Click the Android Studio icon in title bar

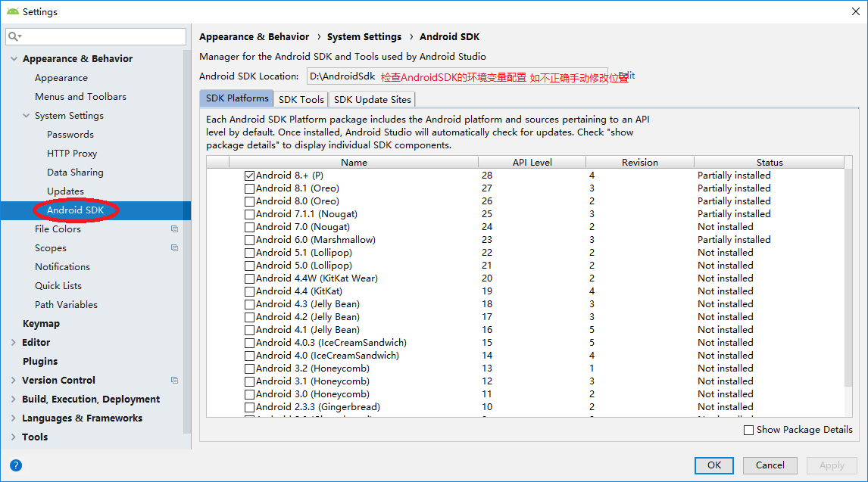point(12,11)
